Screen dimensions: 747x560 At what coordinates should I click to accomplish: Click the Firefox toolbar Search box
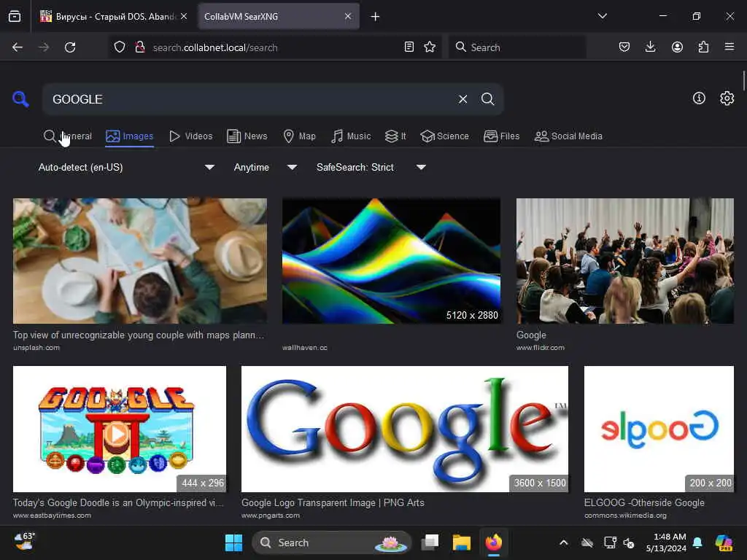click(x=517, y=47)
